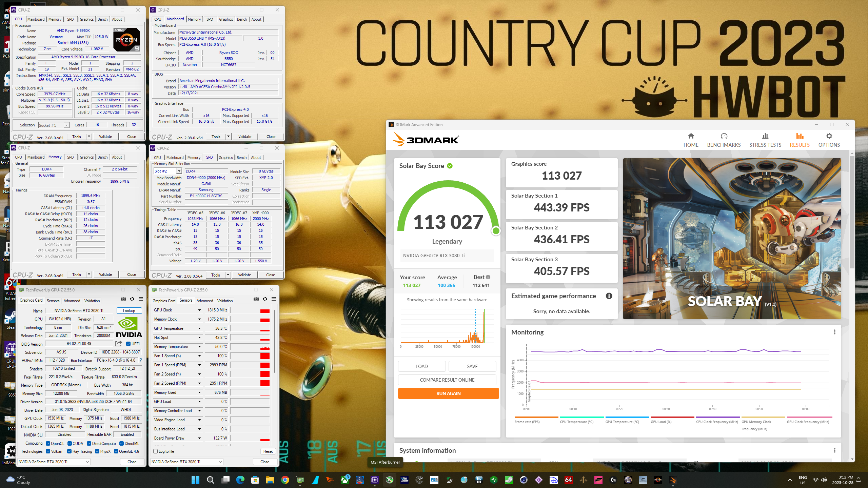Click the Lookup button in GPU-Z
Screen dimensions: 868x488
click(129, 310)
